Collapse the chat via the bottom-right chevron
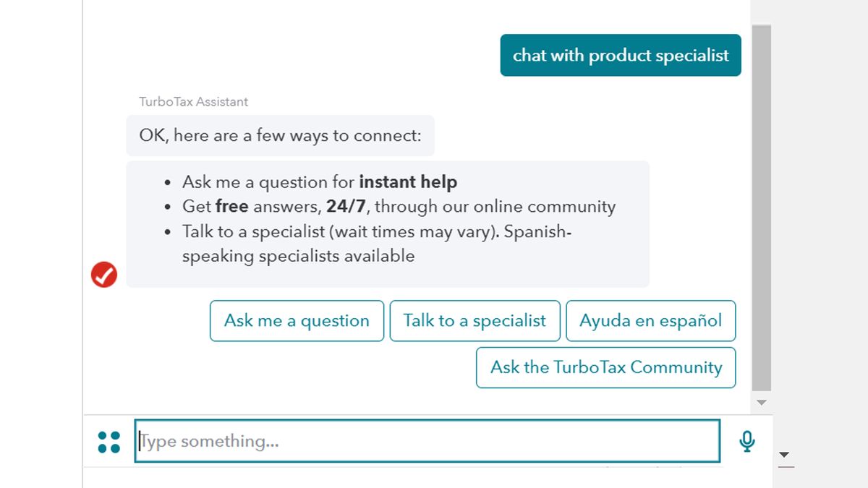 (x=784, y=455)
